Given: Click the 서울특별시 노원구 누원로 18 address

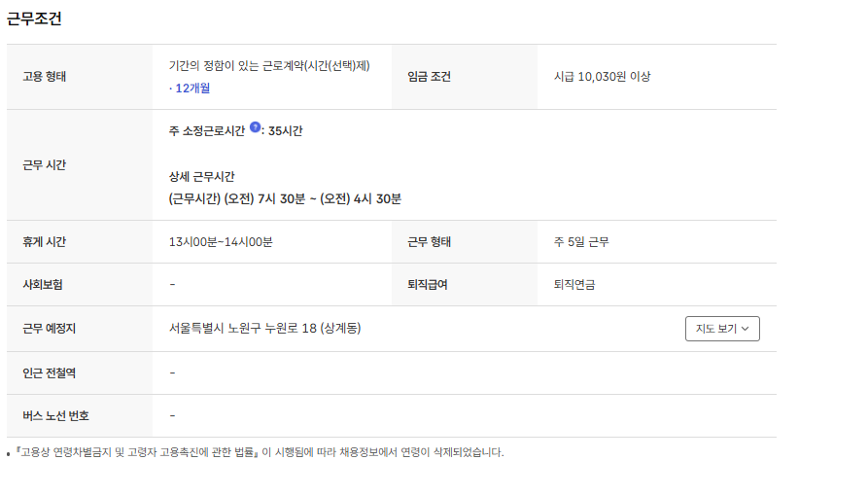Looking at the screenshot, I should click(264, 329).
